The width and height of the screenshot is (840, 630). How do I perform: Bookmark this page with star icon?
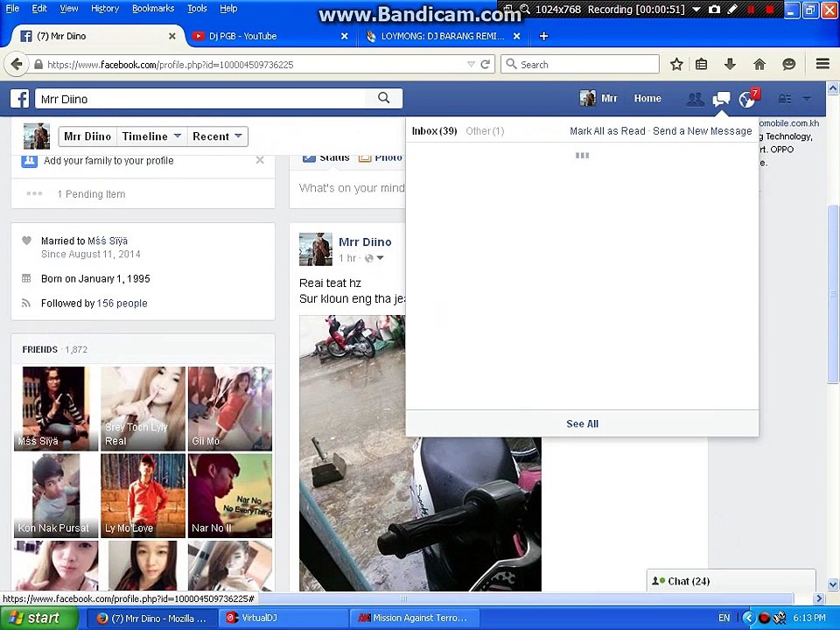tap(676, 64)
